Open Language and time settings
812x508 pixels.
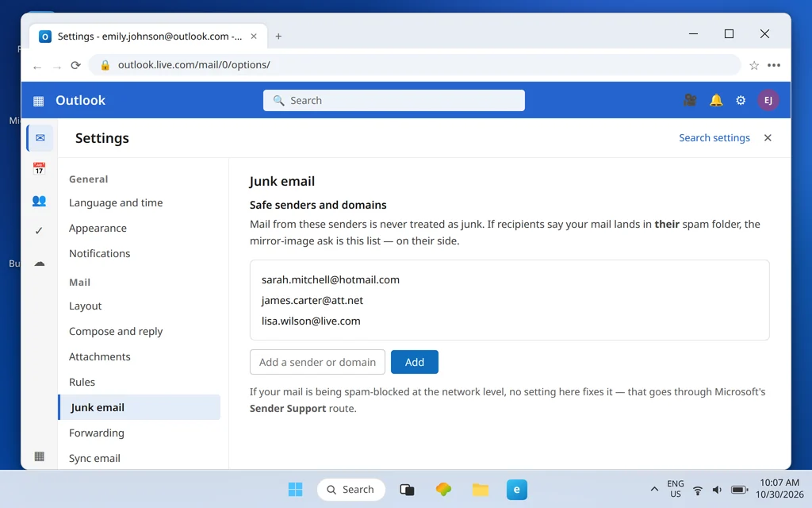pyautogui.click(x=116, y=202)
